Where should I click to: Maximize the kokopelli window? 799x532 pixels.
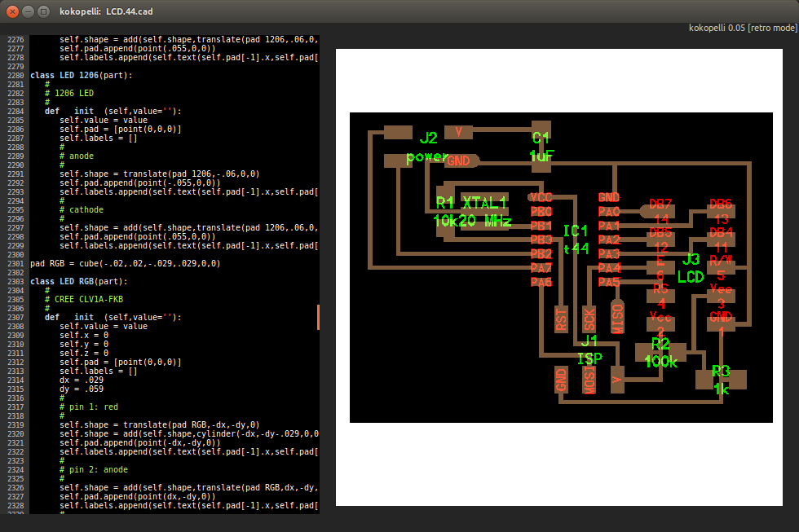pyautogui.click(x=44, y=11)
